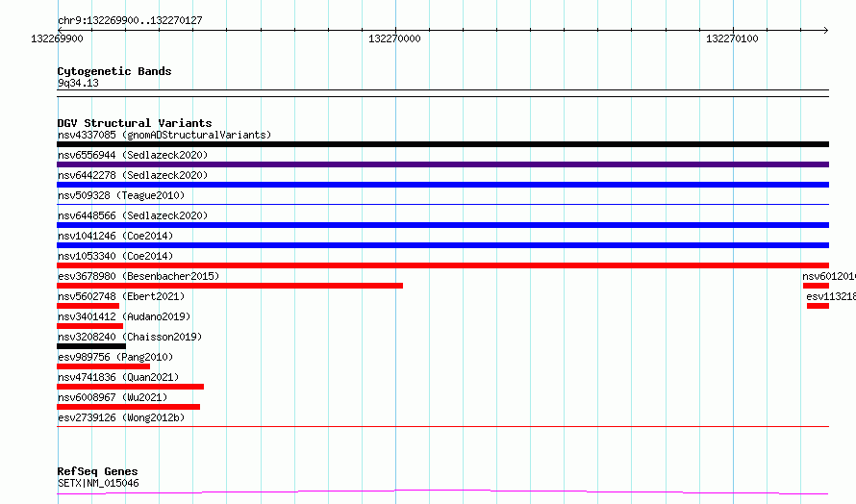Open variant nsv1053340 (Coe2014) label

click(x=115, y=256)
